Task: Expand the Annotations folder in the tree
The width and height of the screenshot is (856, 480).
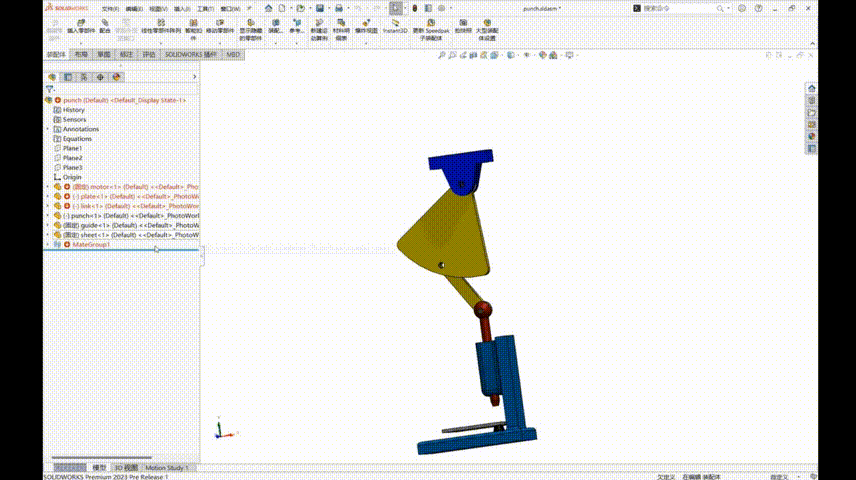Action: (x=47, y=129)
